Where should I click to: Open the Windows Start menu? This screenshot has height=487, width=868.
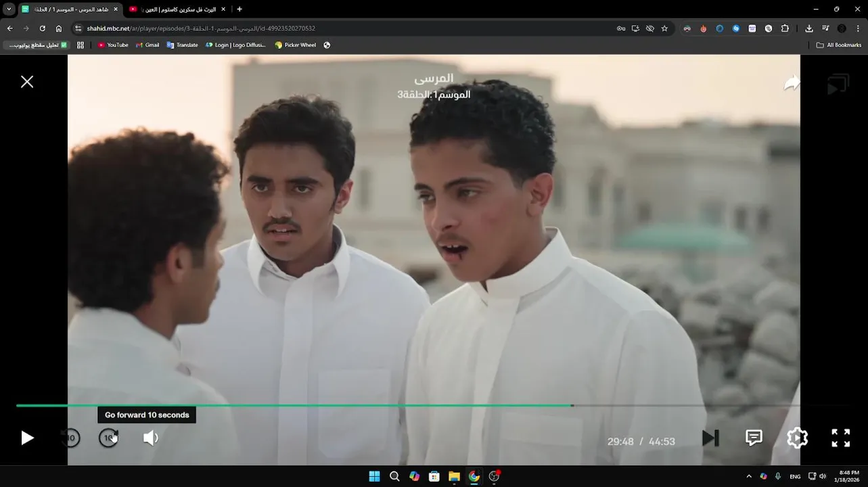[x=374, y=476]
